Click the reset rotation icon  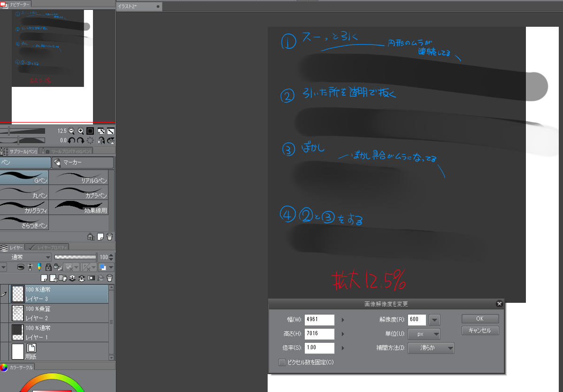(x=90, y=140)
